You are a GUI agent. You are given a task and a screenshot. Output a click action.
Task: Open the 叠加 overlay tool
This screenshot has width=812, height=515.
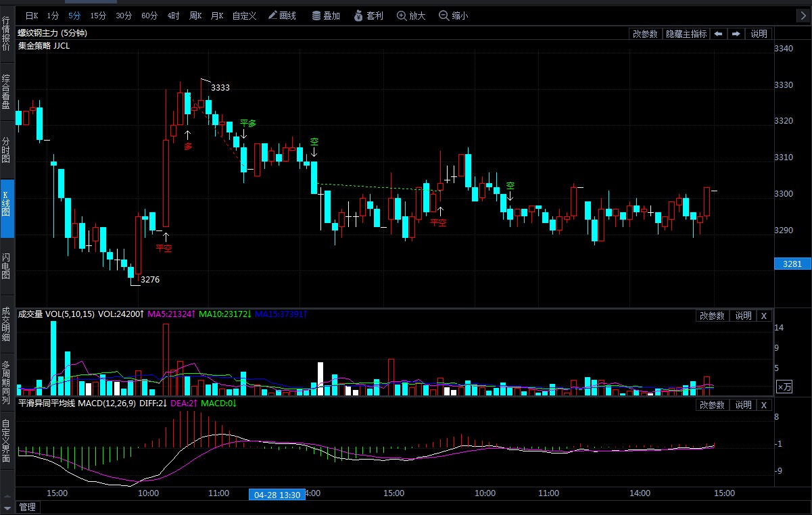click(x=325, y=16)
